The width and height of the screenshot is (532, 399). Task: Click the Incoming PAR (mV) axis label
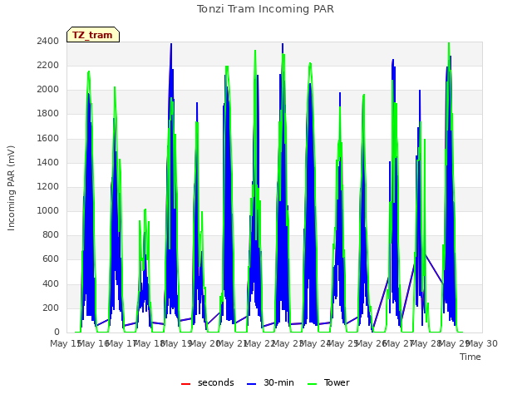tap(11, 189)
